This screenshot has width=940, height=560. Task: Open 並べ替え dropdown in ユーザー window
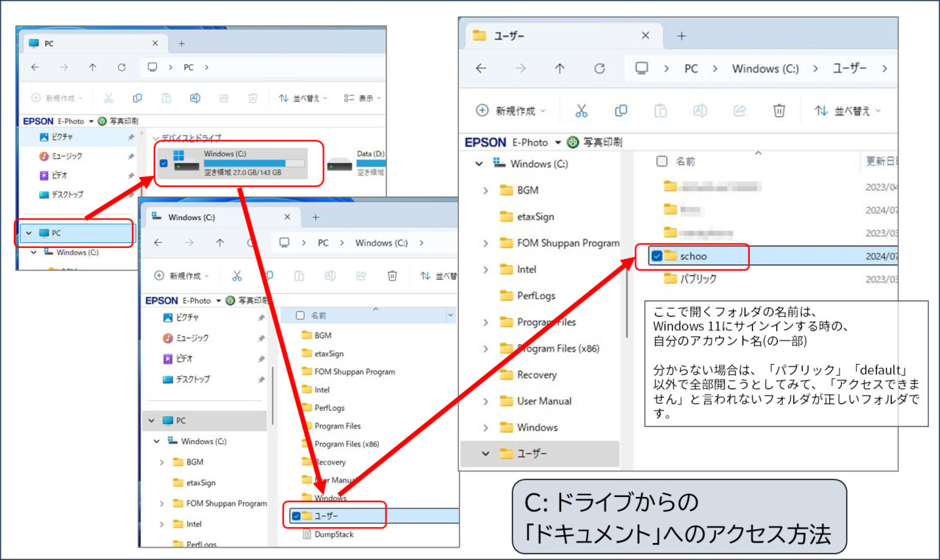click(x=847, y=111)
